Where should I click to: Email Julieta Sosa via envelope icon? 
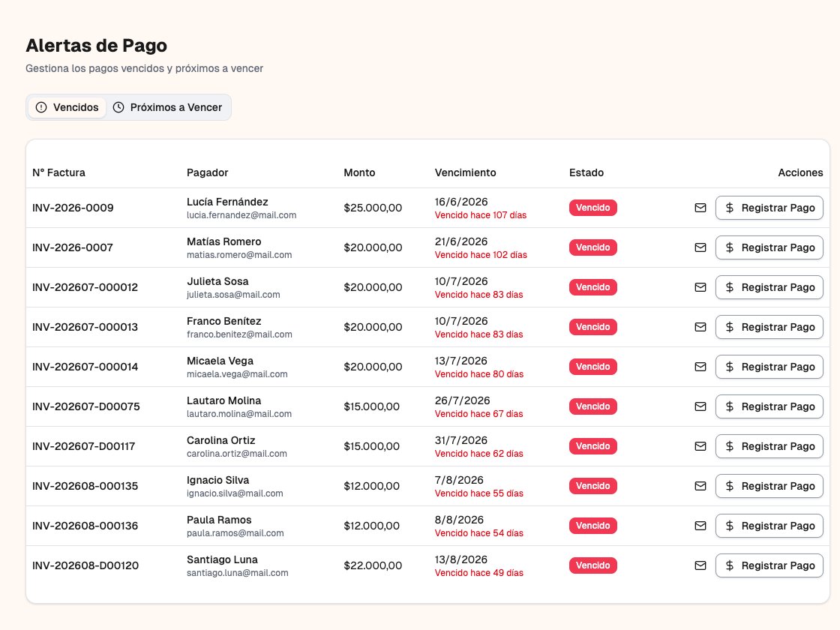[x=700, y=287]
